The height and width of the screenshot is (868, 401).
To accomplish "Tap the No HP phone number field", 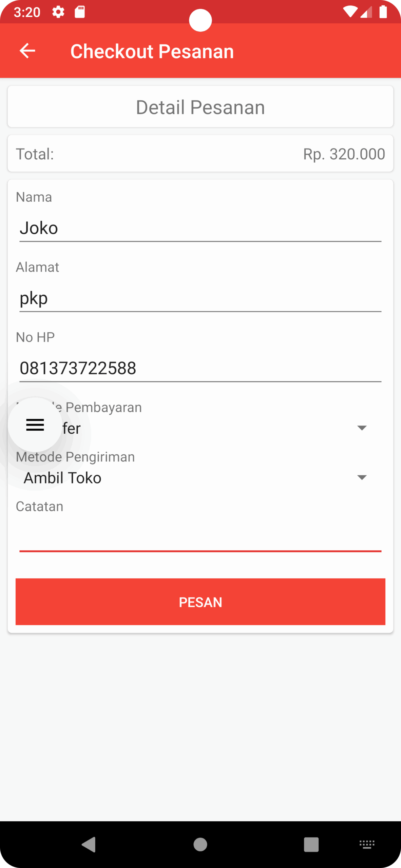I will pos(200,368).
